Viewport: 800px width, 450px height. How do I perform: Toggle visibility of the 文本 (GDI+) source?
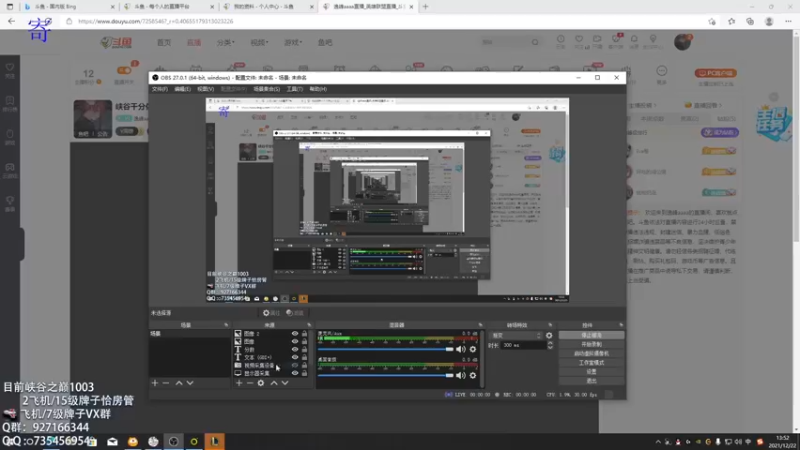[295, 357]
